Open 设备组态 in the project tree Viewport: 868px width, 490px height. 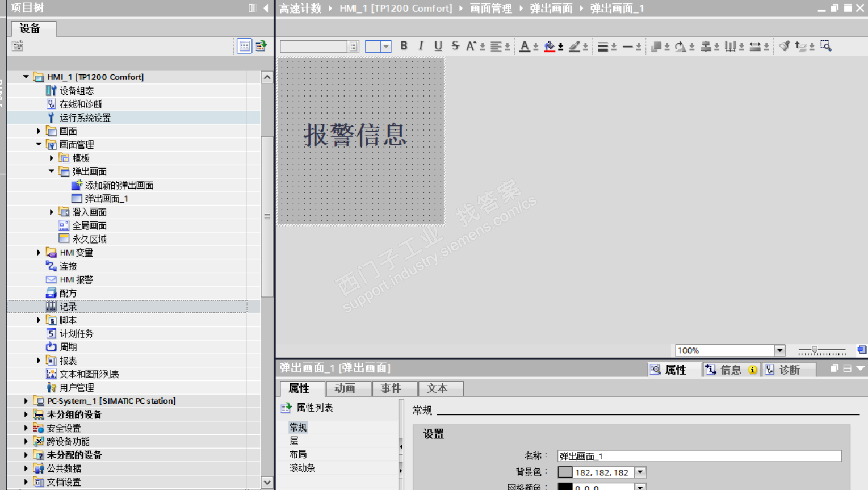(x=77, y=91)
